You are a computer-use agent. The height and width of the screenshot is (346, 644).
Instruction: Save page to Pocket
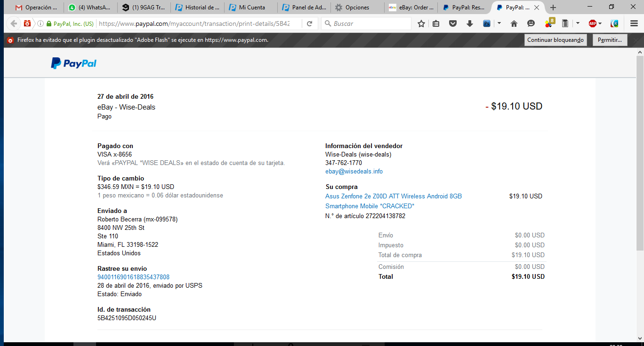tap(453, 24)
